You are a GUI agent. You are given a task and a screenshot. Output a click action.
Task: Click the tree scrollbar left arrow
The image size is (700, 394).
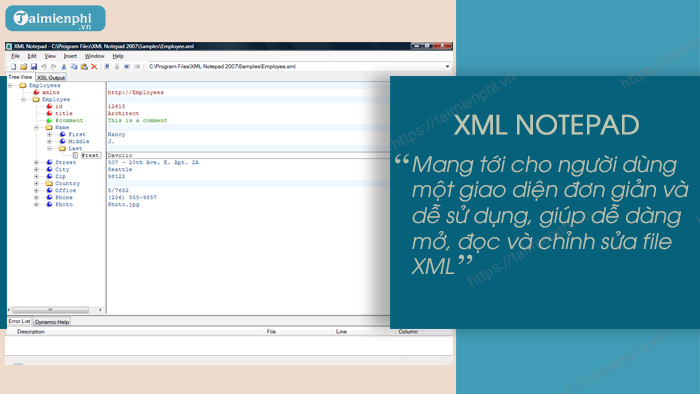[x=9, y=310]
